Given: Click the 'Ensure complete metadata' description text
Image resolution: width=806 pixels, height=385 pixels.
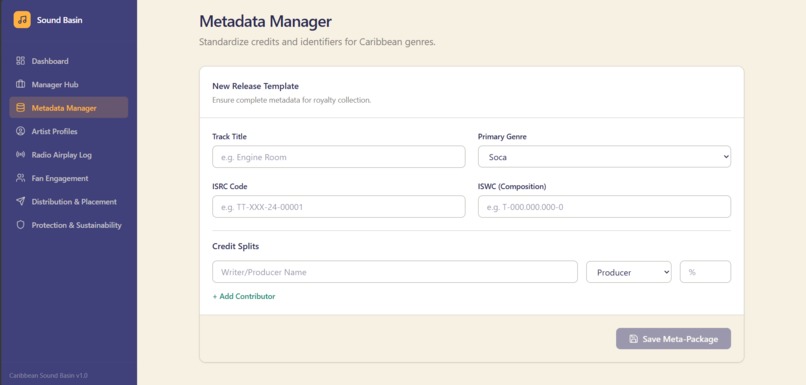Looking at the screenshot, I should coord(291,100).
